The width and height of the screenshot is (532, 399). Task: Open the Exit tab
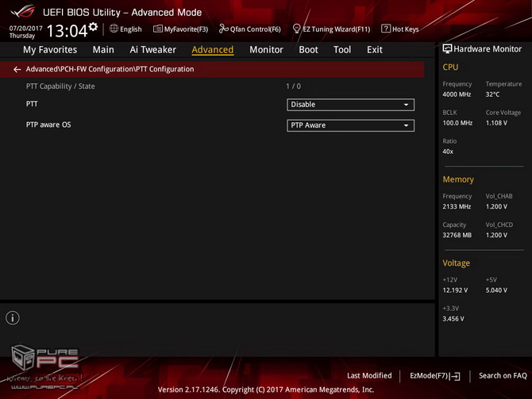(375, 50)
